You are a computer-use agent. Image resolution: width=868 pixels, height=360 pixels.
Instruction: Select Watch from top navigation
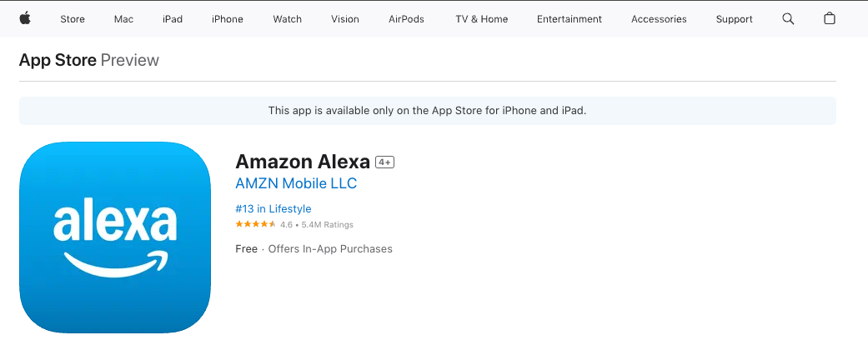click(x=288, y=19)
